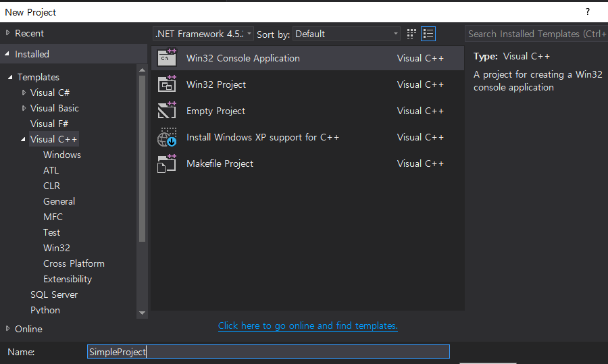Switch to medium icons list view

(x=428, y=34)
